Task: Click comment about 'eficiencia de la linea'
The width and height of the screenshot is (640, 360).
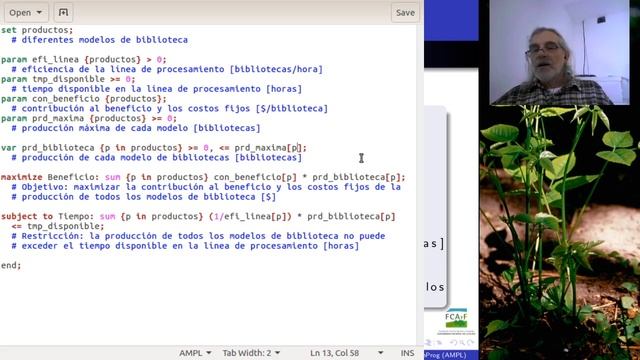Action: pyautogui.click(x=167, y=69)
